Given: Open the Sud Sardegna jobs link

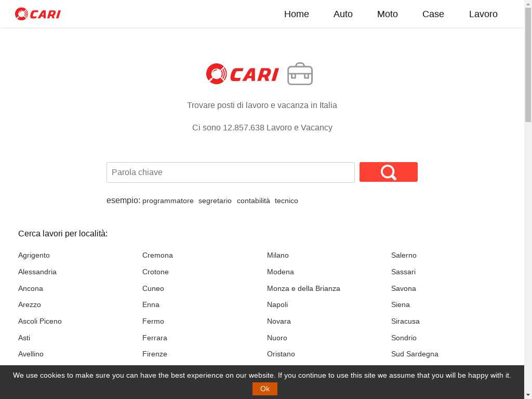Looking at the screenshot, I should coord(415,354).
